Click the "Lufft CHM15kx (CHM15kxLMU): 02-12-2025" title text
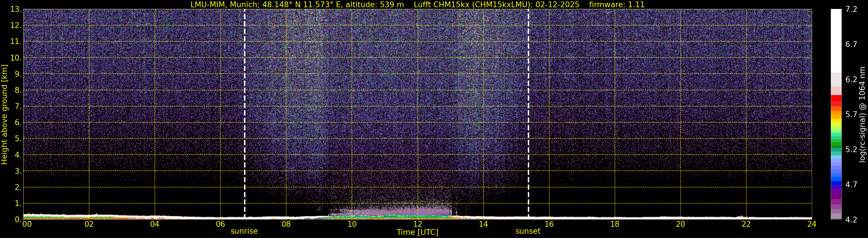868x238 pixels. tap(496, 5)
